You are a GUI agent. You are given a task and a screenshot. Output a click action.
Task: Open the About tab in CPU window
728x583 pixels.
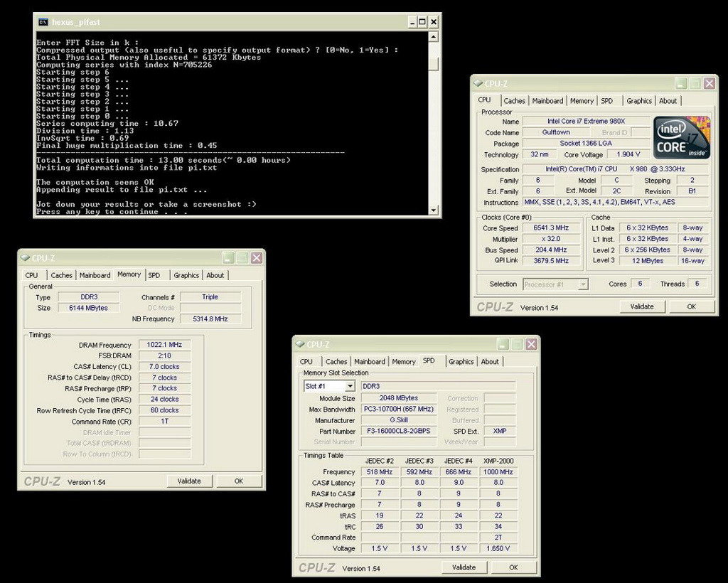click(668, 101)
